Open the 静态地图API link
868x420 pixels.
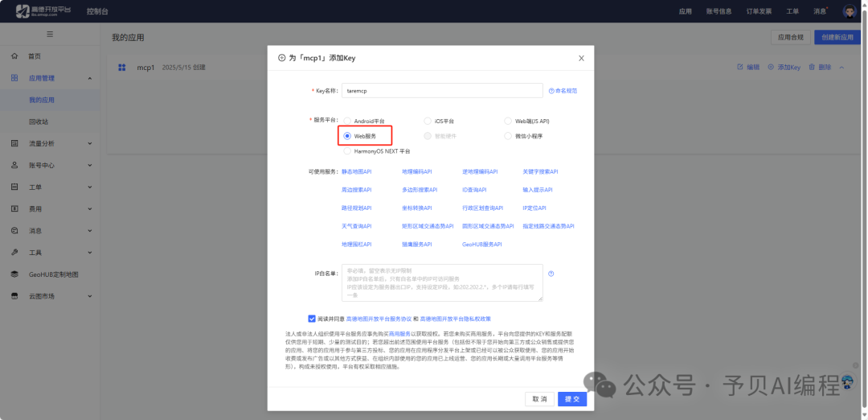coord(357,171)
